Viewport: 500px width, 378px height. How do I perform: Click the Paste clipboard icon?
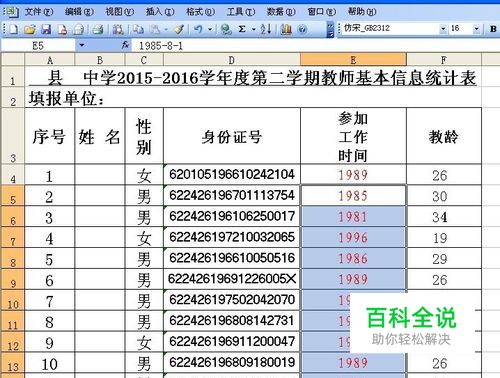pos(154,29)
